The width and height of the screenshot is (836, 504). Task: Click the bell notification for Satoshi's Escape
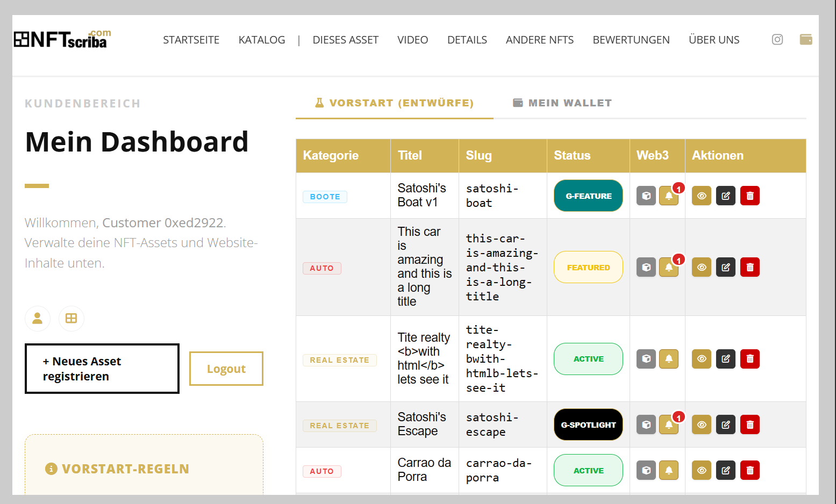669,424
